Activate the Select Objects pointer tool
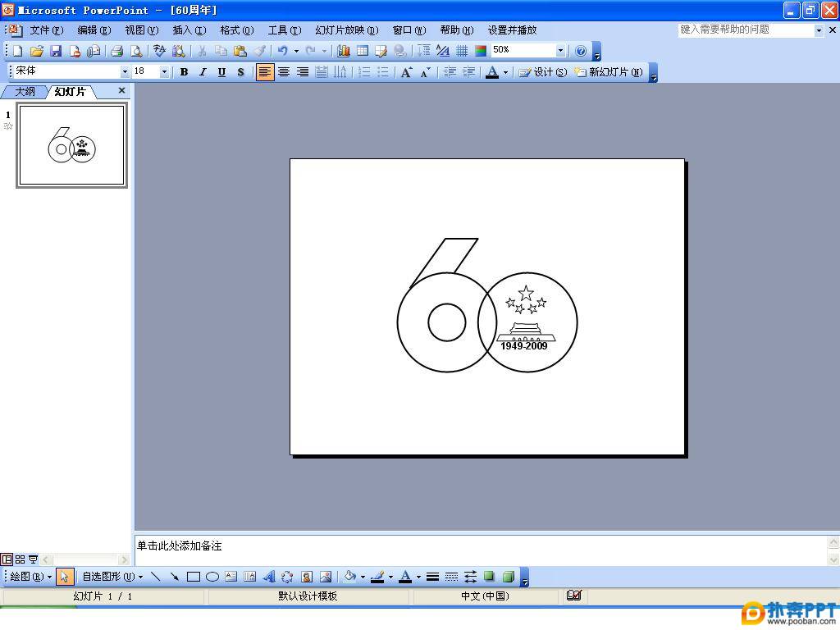Screen dimensions: 840x630 pos(64,577)
